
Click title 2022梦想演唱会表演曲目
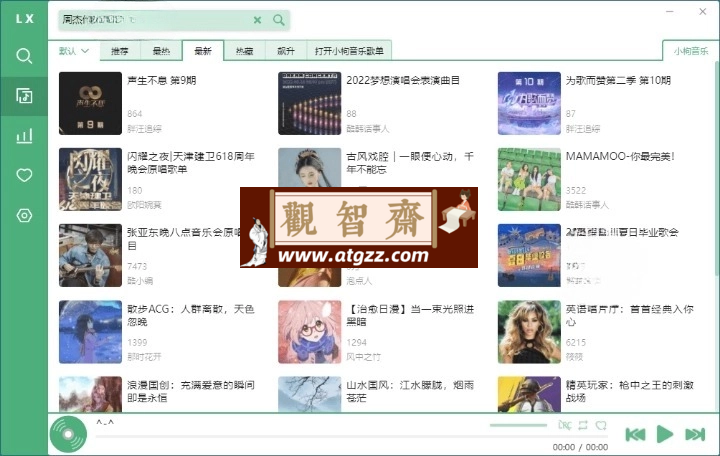point(403,80)
